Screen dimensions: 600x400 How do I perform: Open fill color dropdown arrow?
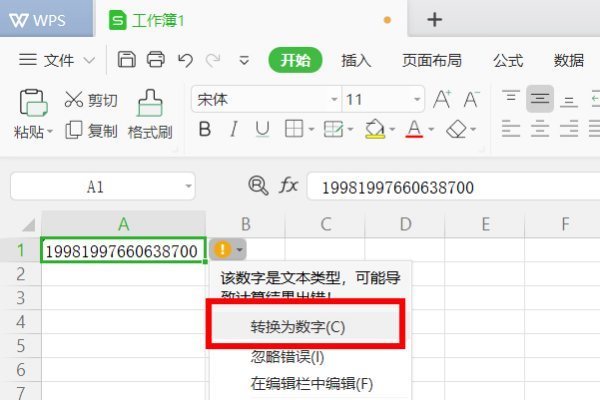(392, 129)
